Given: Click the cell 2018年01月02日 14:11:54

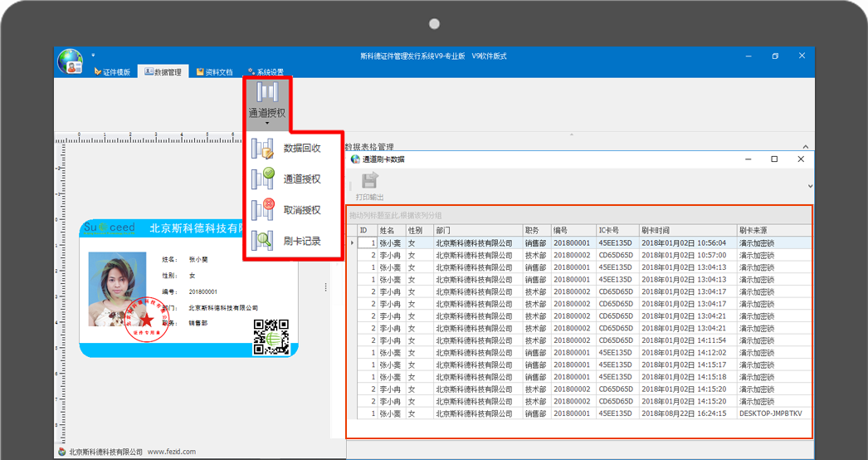Looking at the screenshot, I should [x=688, y=340].
